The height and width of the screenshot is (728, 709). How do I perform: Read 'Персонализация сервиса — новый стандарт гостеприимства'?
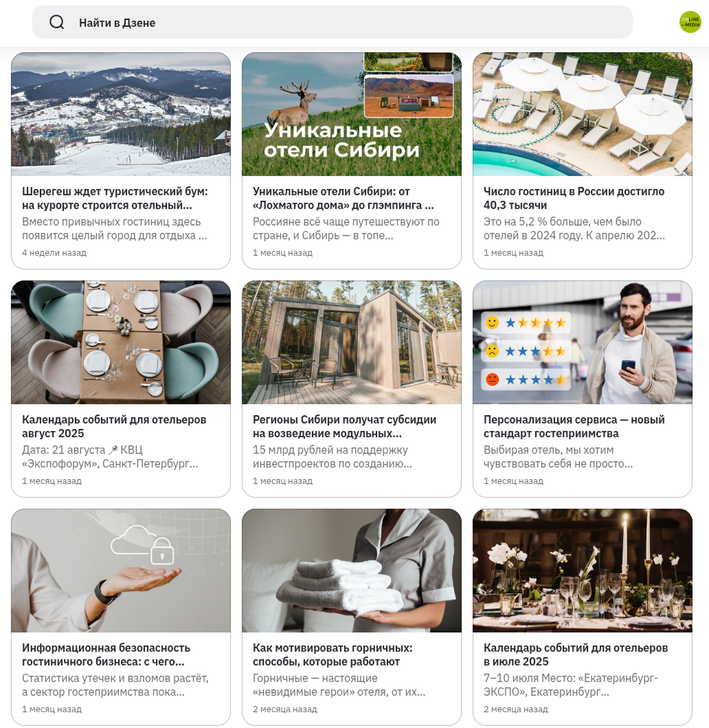(x=574, y=426)
